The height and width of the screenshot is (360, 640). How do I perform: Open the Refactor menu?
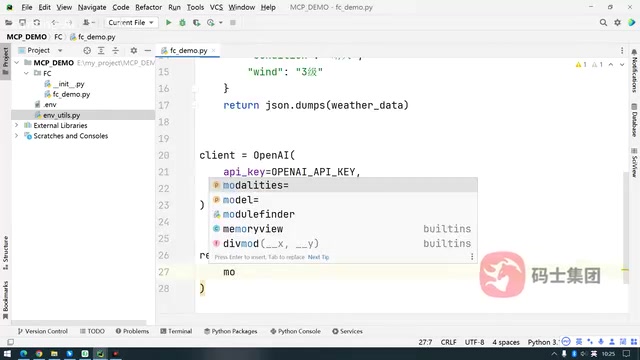[149, 7]
